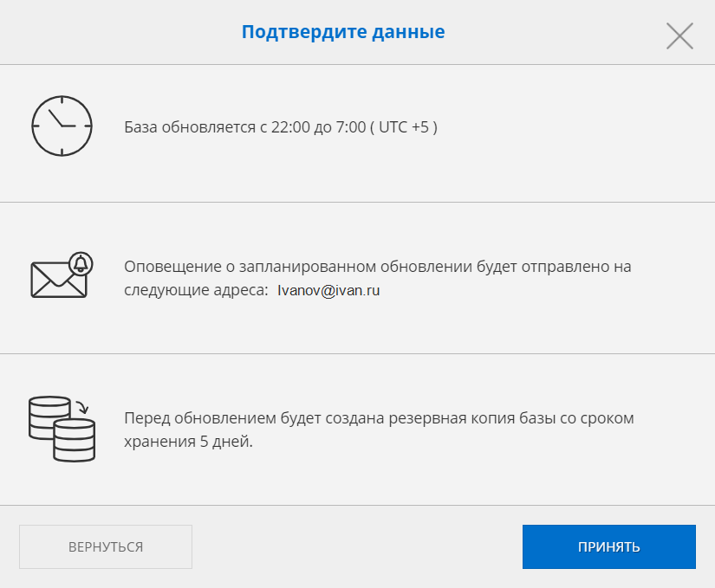Click the bell badge on the envelope
This screenshot has height=588, width=715.
pos(81,263)
